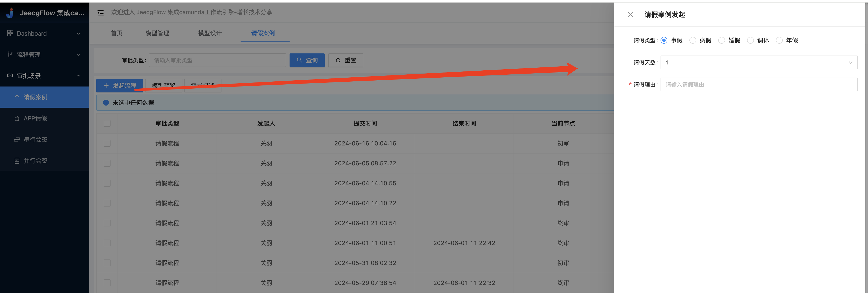Check the row submitted 2024-05-29 07:38:54
The image size is (868, 293).
(107, 283)
